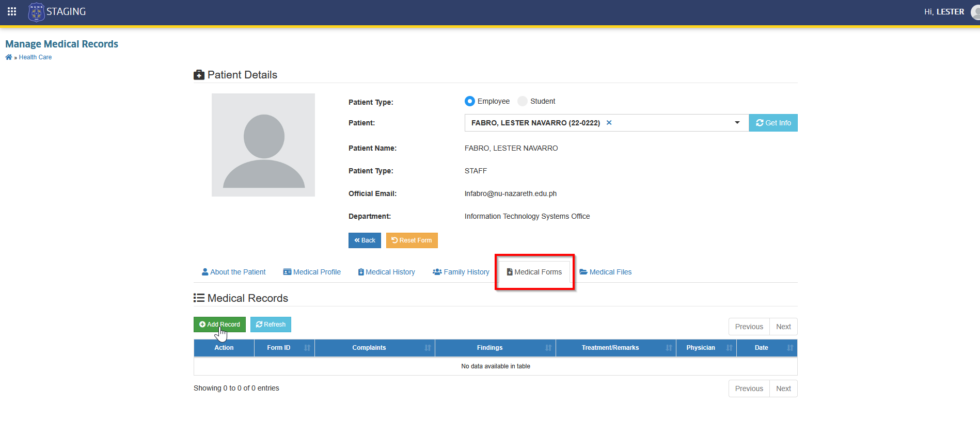Open the patient selection combo box
The width and height of the screenshot is (980, 421).
607,123
